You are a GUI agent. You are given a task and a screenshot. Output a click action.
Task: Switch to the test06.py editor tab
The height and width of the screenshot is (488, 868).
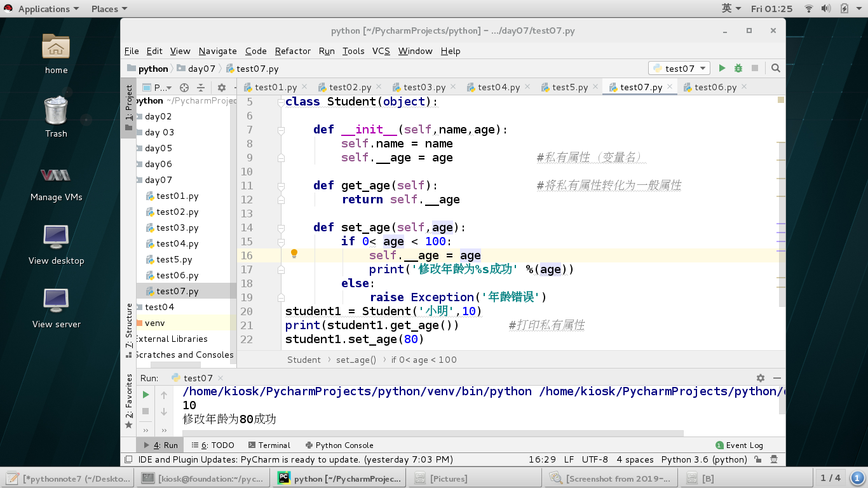tap(715, 87)
